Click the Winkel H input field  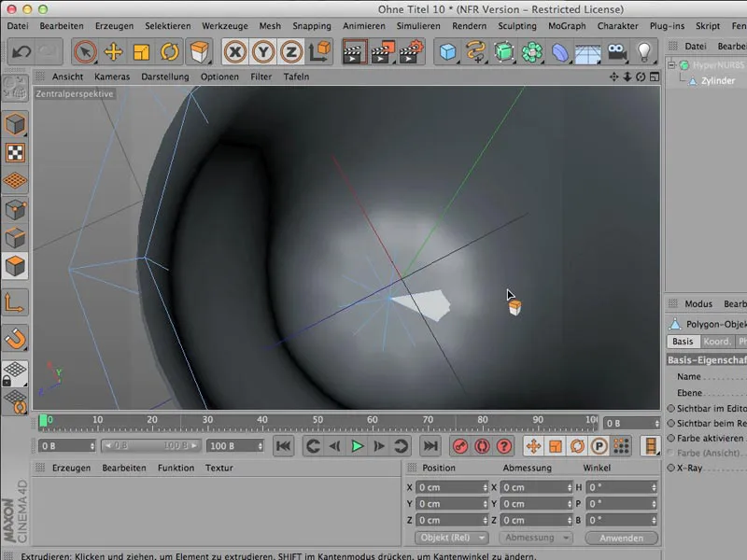point(622,487)
